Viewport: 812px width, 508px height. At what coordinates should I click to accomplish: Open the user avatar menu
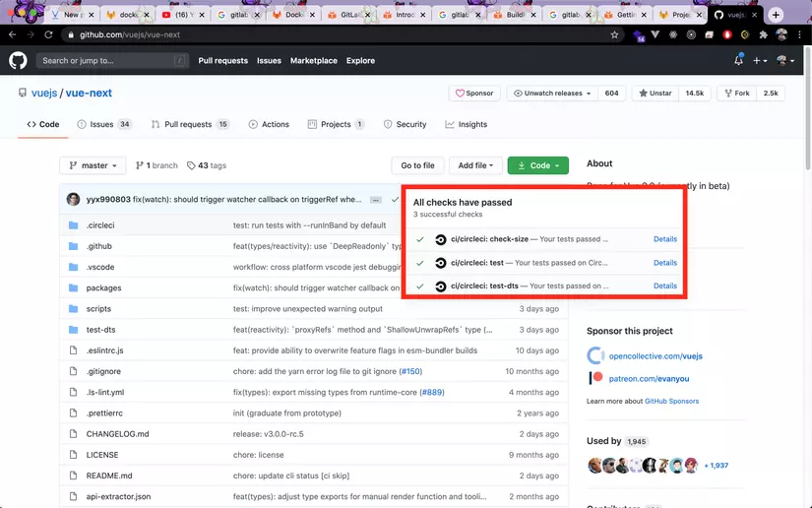(x=785, y=61)
